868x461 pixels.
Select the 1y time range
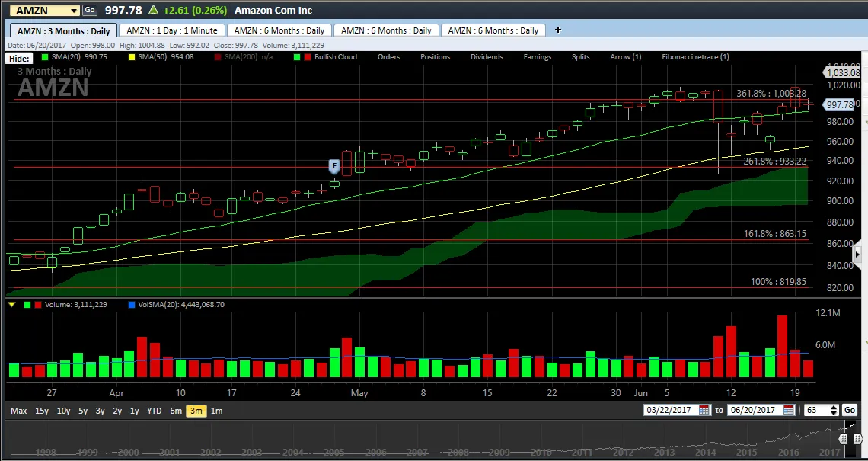click(135, 411)
